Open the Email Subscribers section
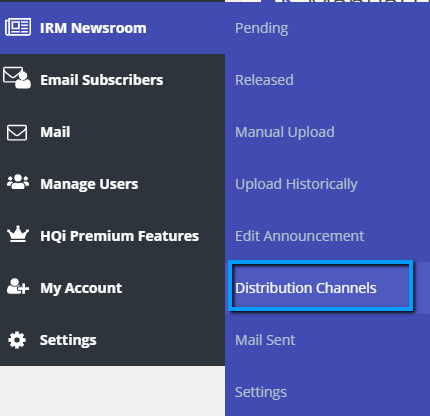Screen dimensions: 430x416 [102, 80]
